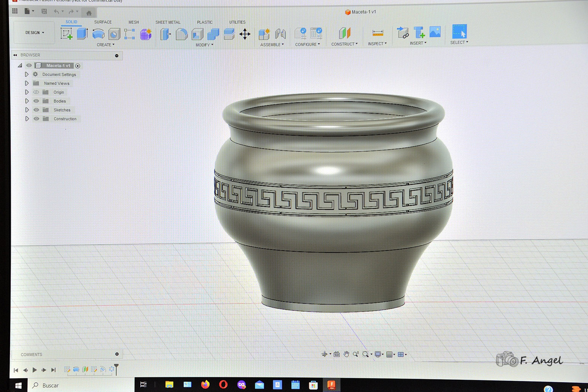Open the CONSTRUCT dropdown menu
Viewport: 588px width, 392px height.
pyautogui.click(x=344, y=44)
